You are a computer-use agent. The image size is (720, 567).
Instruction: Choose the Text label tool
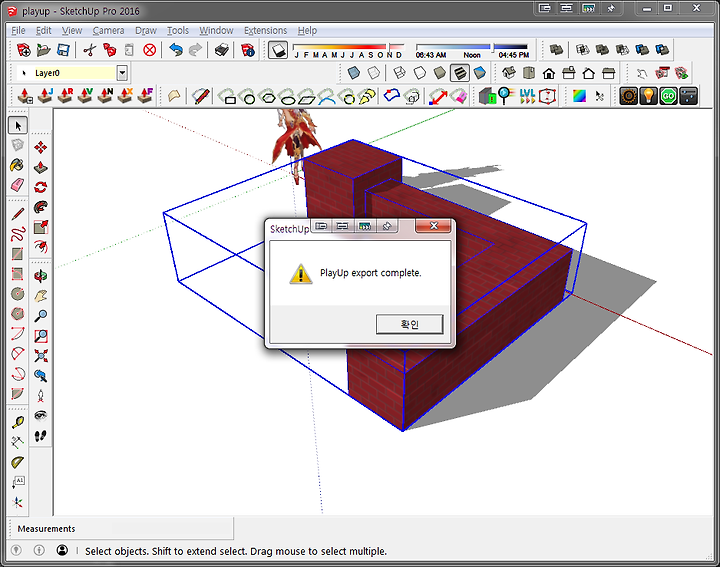[18, 482]
